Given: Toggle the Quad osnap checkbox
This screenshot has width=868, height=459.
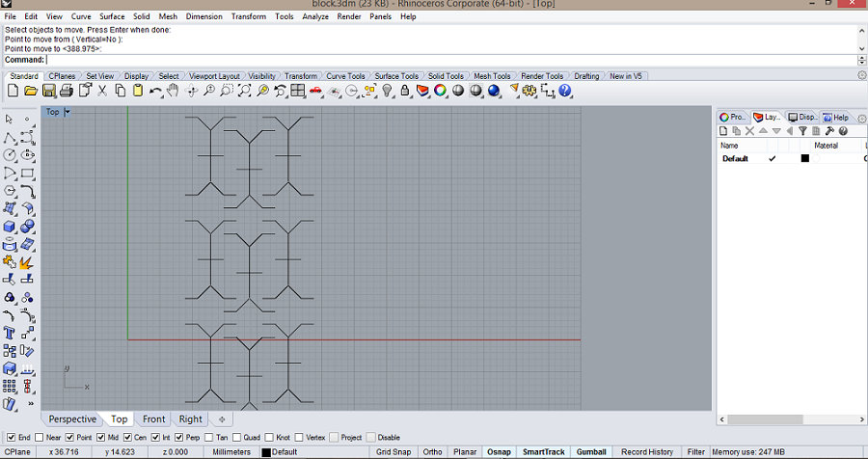Looking at the screenshot, I should click(237, 438).
